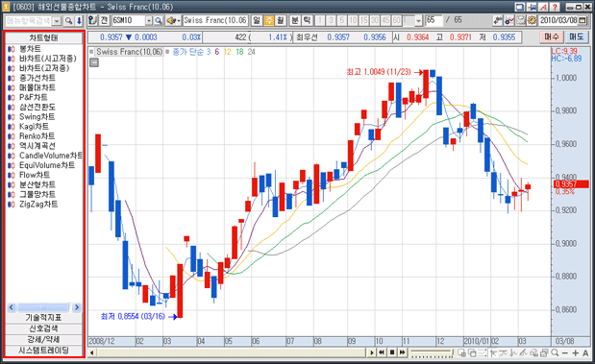This screenshot has width=595, height=364.
Task: Open the 신호검색 panel tab
Action: click(x=43, y=328)
